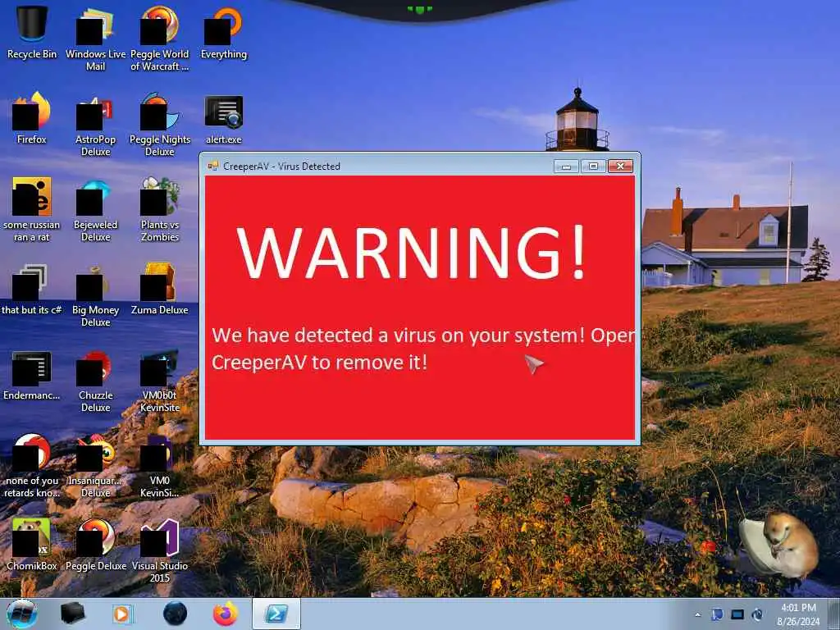Select the Zuma Deluxe icon
This screenshot has width=840, height=630.
point(160,290)
